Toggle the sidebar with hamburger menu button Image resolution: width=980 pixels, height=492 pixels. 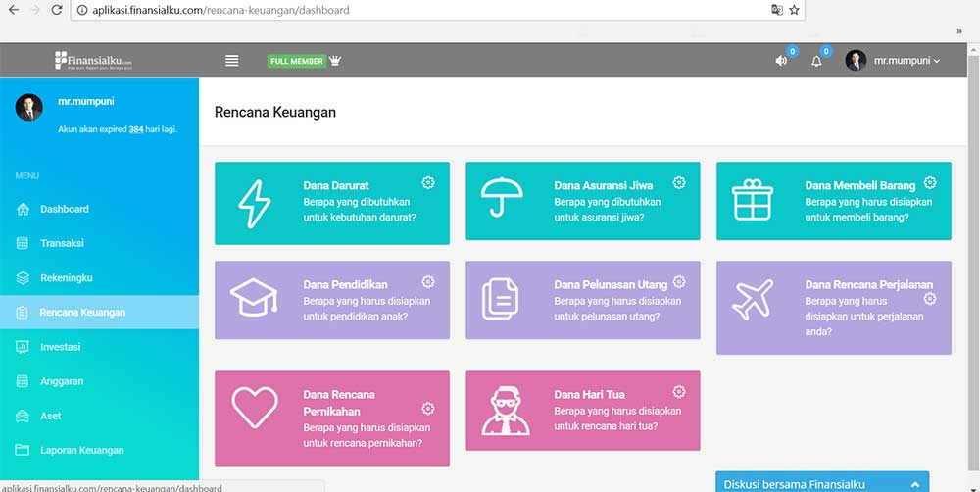coord(232,61)
